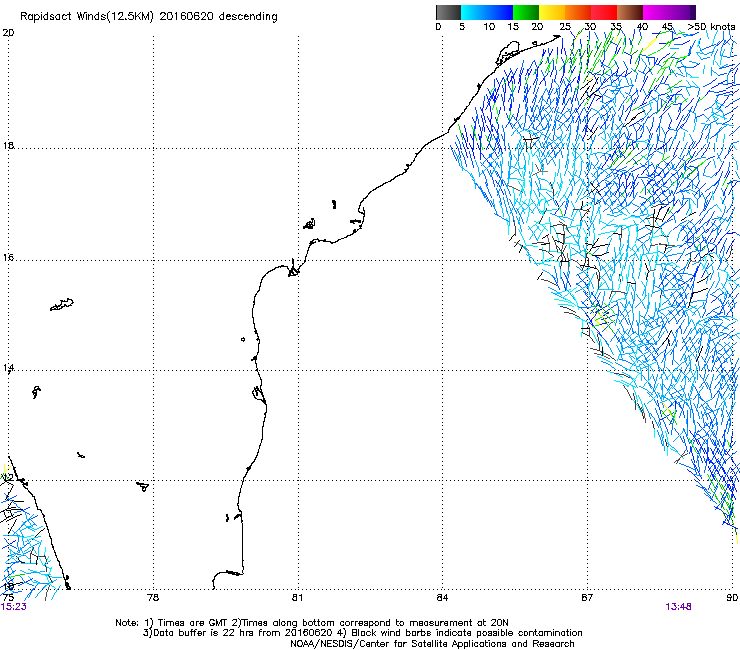Click the '40' legend scale label
740x650 pixels.
point(642,26)
